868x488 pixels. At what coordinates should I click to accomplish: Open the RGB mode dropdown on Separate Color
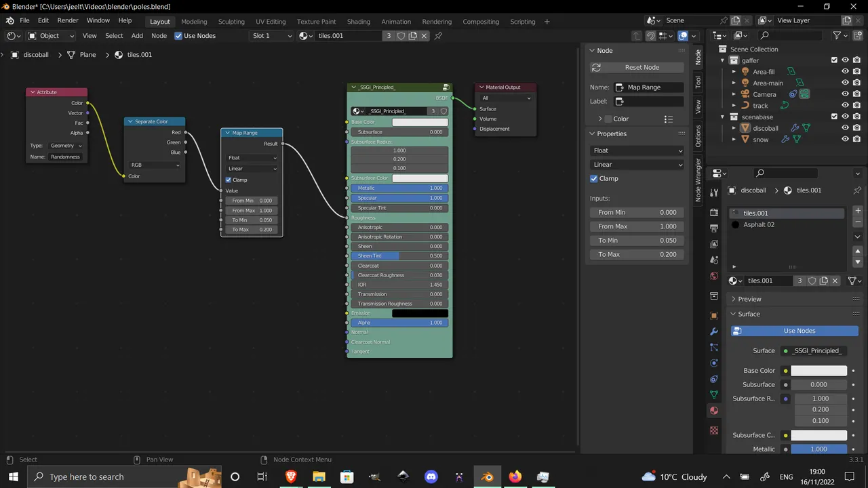155,165
